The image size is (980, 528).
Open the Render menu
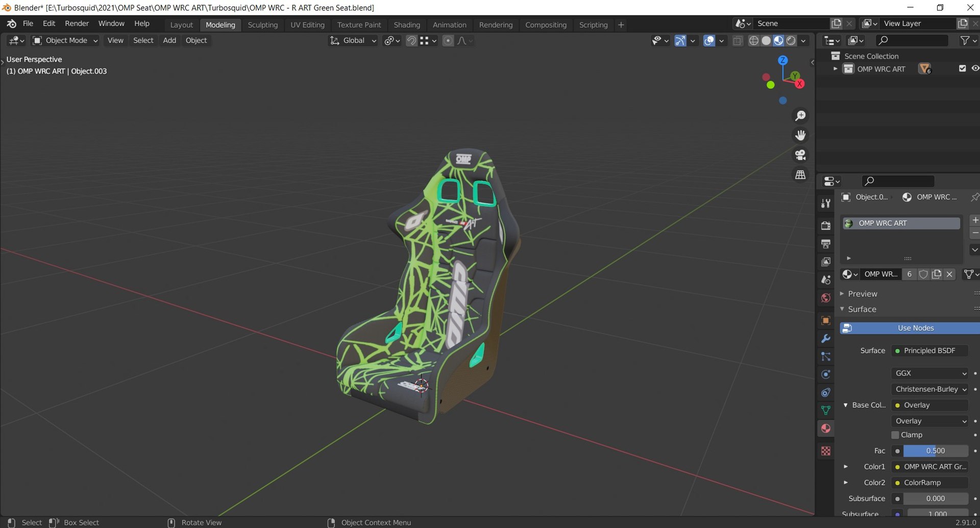click(x=77, y=24)
